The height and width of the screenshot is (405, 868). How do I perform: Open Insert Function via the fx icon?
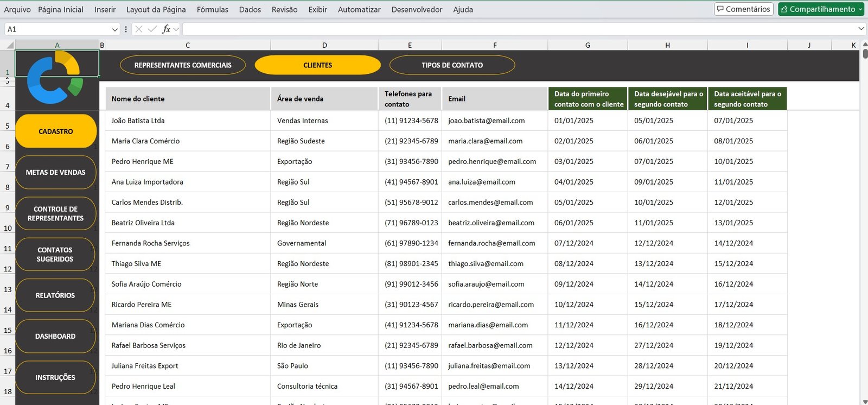pos(166,29)
